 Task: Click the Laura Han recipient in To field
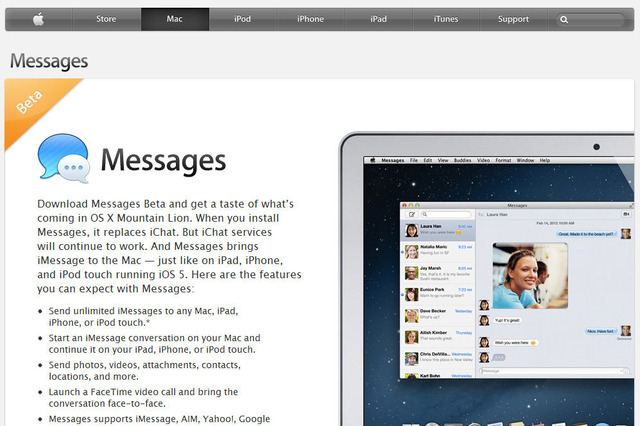tap(497, 214)
